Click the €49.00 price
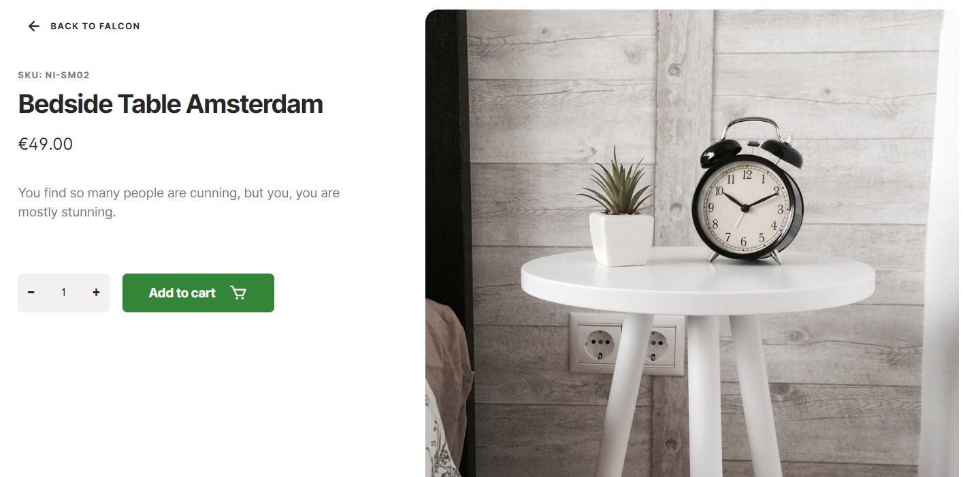The image size is (980, 477). pos(46,144)
